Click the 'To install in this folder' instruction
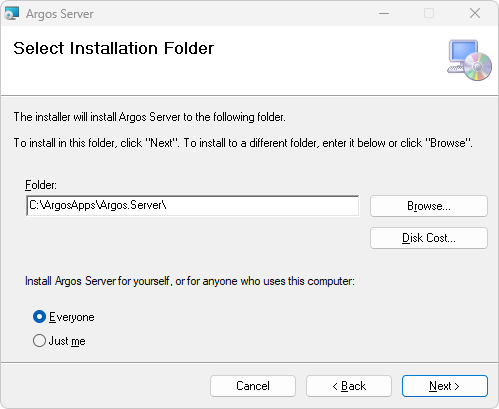Viewport: 499px width, 409px height. [x=243, y=143]
